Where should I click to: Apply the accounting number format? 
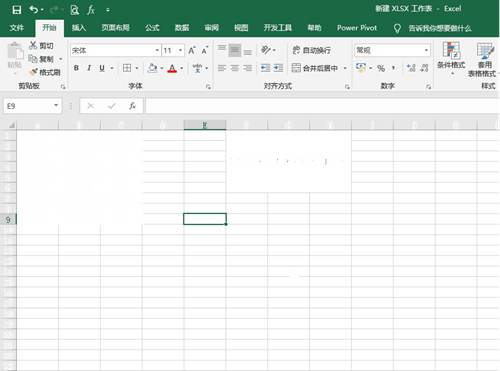[361, 67]
